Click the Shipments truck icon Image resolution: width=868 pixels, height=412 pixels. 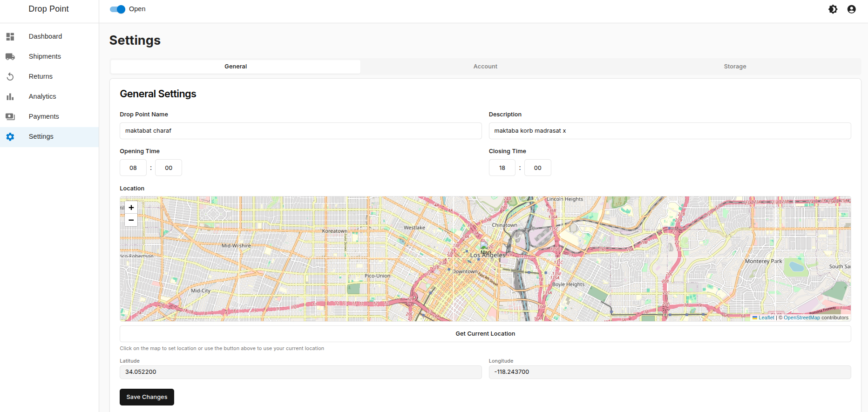tap(10, 56)
